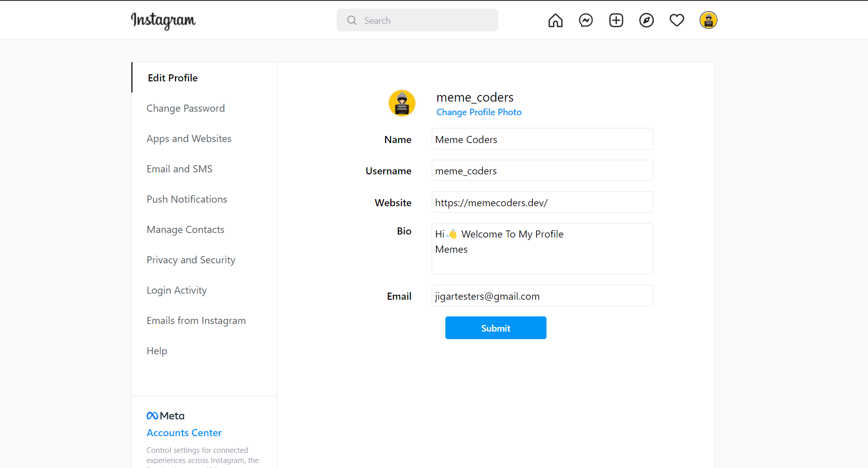The width and height of the screenshot is (868, 468).
Task: Click the meme_coders username heading
Action: click(475, 97)
